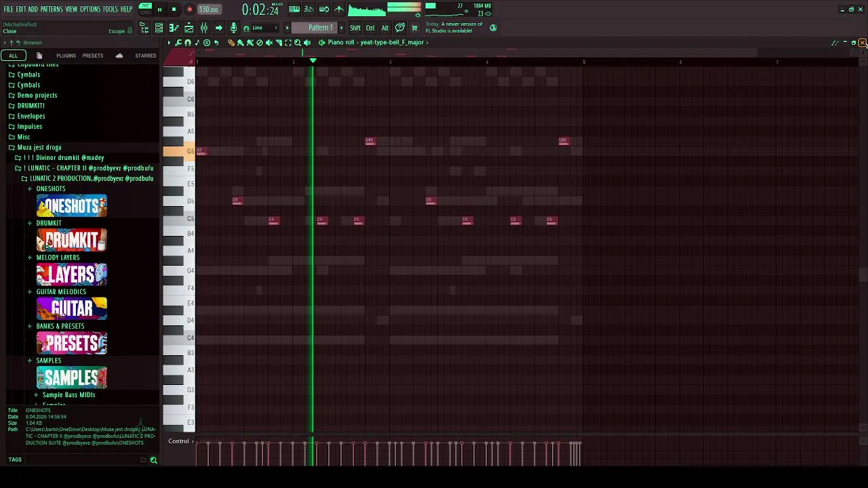Toggle the mixer view button with sliders
Screen dimensions: 868x488
[x=203, y=28]
